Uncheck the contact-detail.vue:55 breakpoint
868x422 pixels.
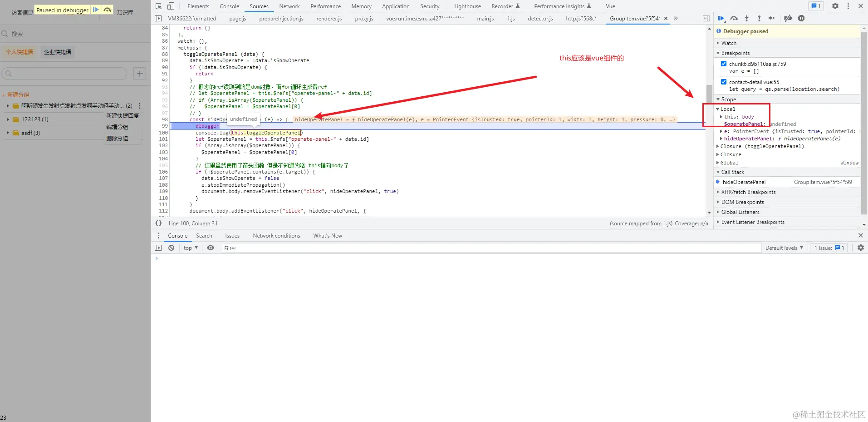coord(724,82)
